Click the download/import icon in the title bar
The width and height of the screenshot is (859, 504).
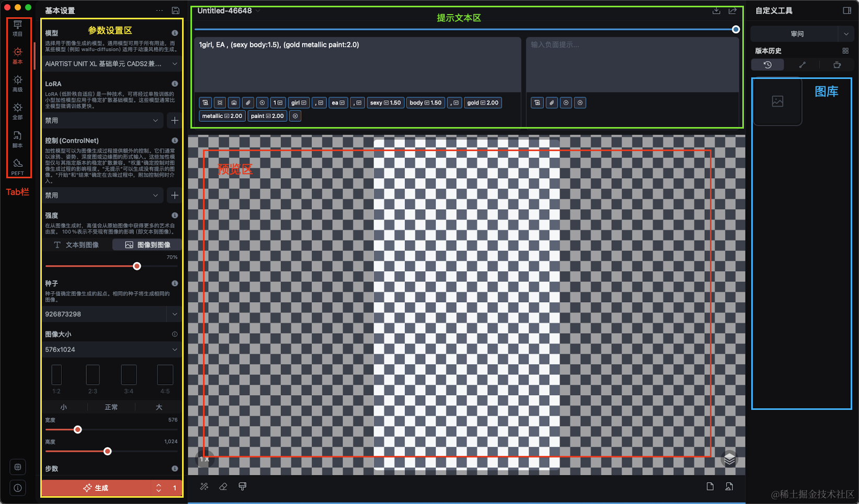(716, 10)
